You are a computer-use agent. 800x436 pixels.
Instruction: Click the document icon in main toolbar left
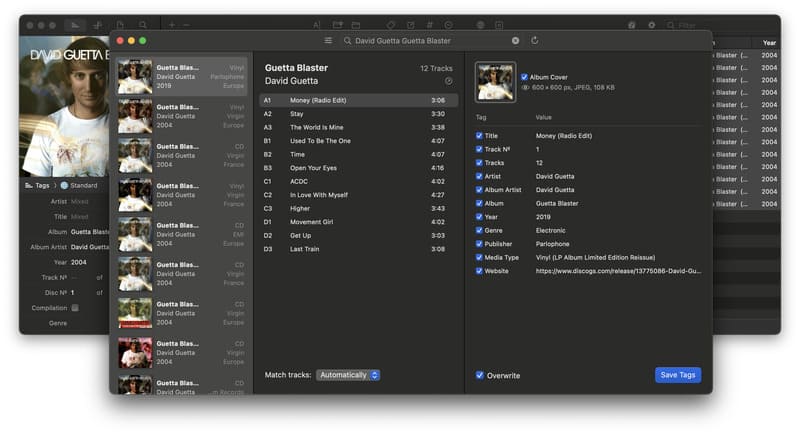point(120,24)
